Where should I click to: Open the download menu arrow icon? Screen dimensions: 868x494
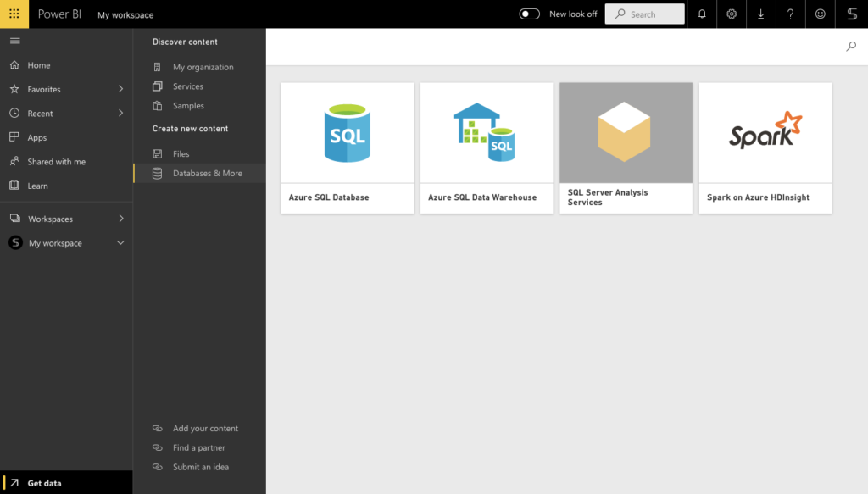(x=760, y=14)
